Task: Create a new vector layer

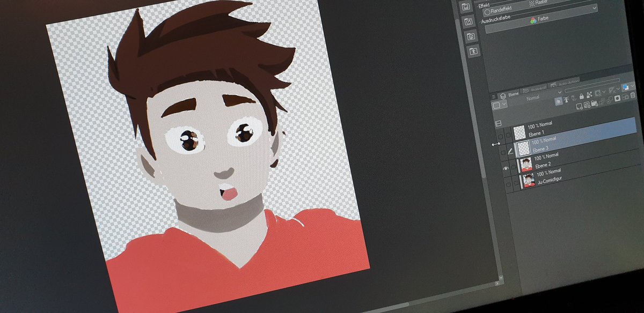Action: click(x=587, y=105)
